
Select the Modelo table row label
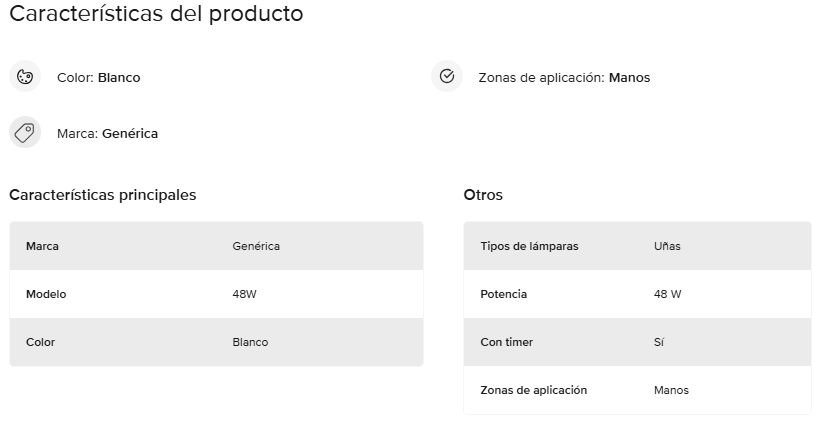point(46,294)
